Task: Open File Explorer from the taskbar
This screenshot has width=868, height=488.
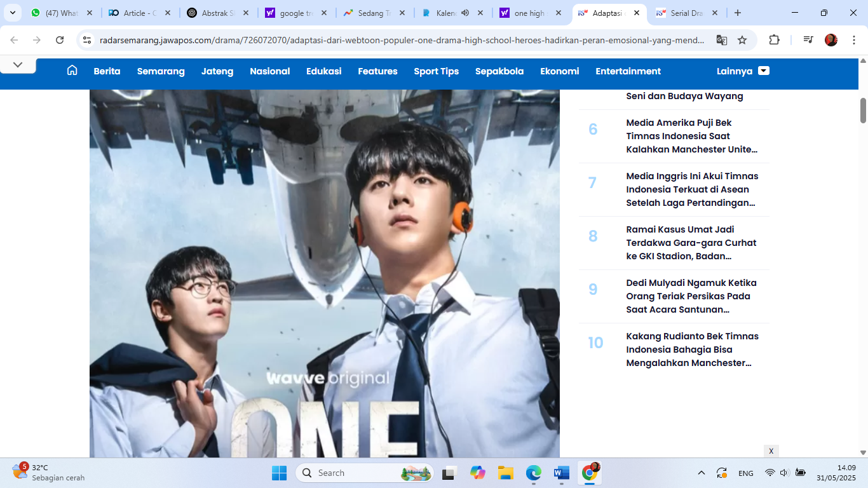Action: tap(506, 473)
